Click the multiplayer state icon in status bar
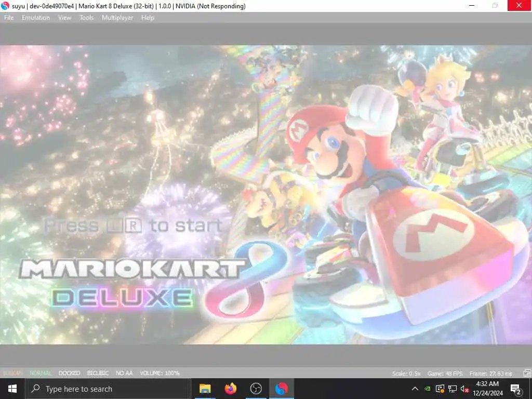This screenshot has height=399, width=532. (527, 373)
